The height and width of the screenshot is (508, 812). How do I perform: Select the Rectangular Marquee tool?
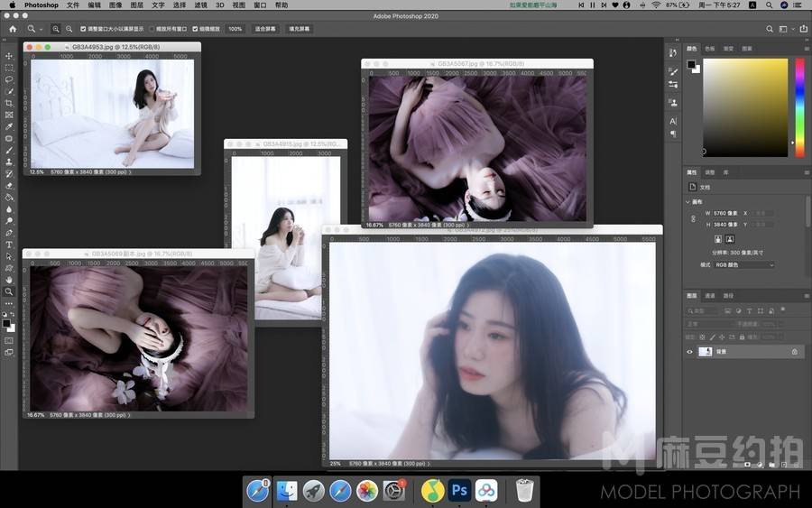9,68
